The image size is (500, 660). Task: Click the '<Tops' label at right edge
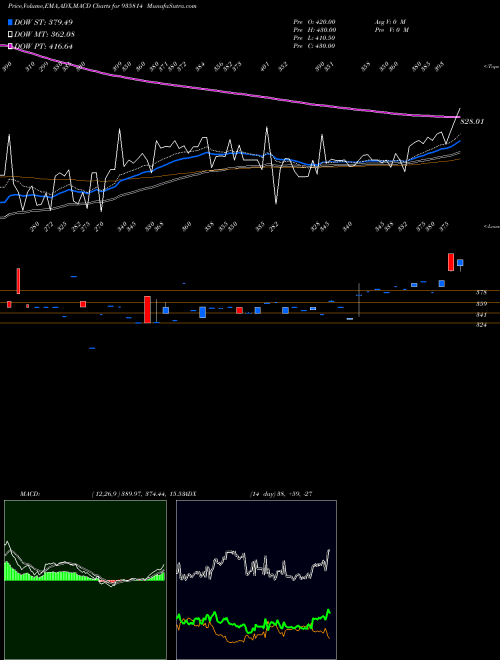tap(491, 67)
